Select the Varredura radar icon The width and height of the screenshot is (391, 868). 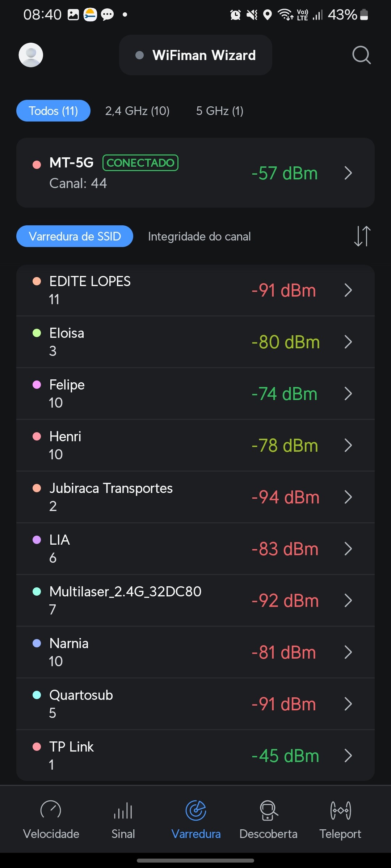pos(196,810)
